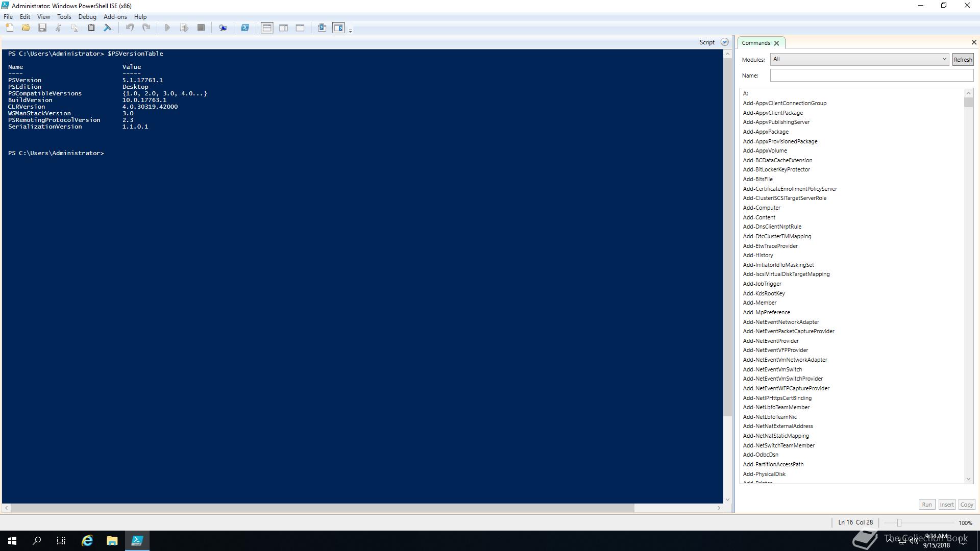Select Add-KdsRootKey command
Image resolution: width=980 pixels, height=551 pixels.
pyautogui.click(x=764, y=293)
